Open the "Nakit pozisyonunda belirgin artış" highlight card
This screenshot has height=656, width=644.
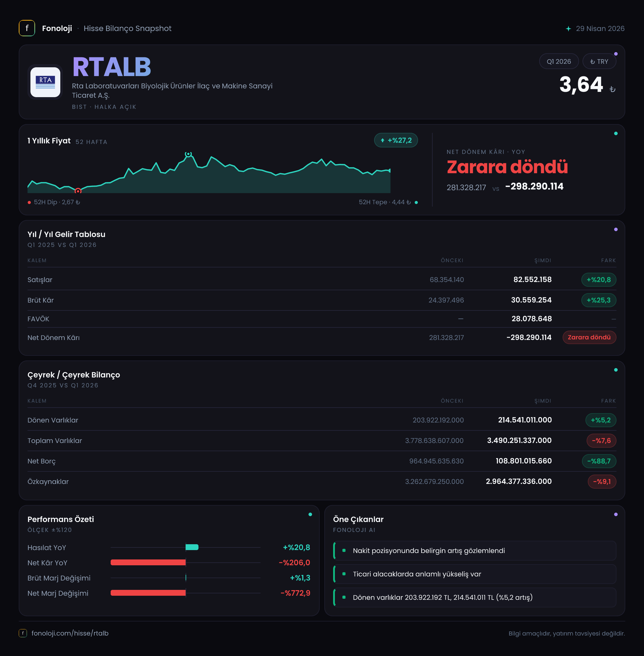(x=475, y=550)
